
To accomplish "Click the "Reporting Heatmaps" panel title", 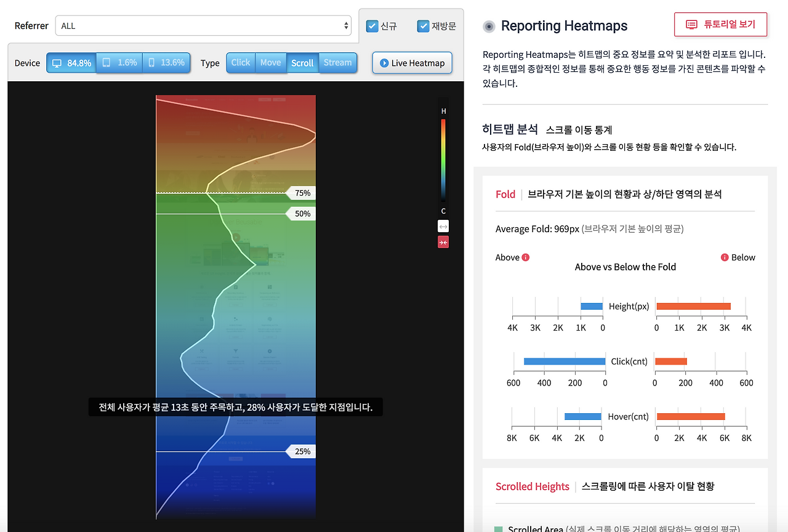I will 565,26.
